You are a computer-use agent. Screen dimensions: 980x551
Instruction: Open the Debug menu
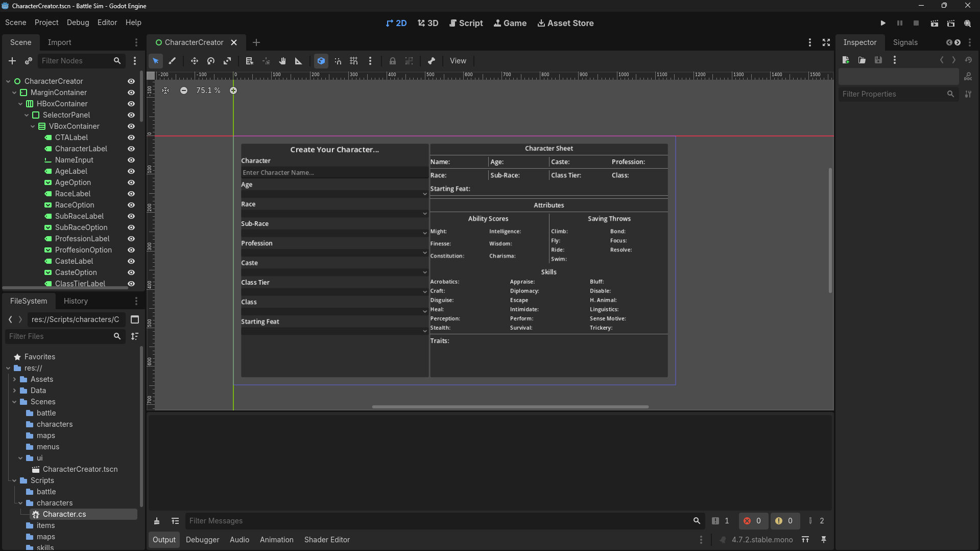78,22
